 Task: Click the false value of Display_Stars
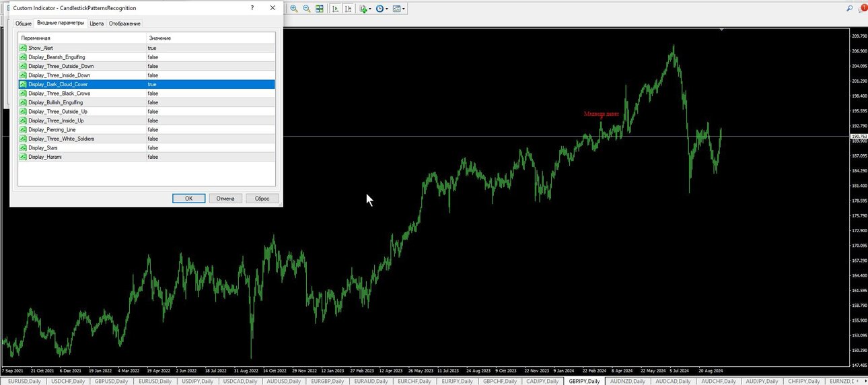tap(153, 147)
